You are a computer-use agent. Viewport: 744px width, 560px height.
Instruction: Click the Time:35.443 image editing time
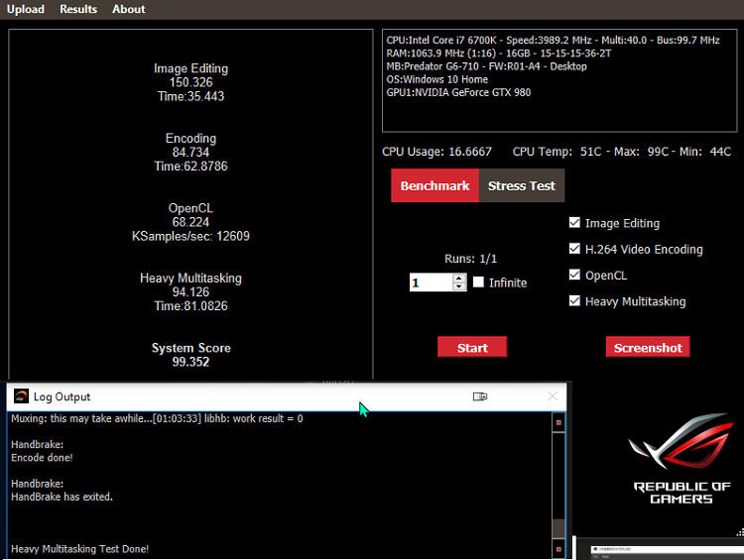(190, 96)
